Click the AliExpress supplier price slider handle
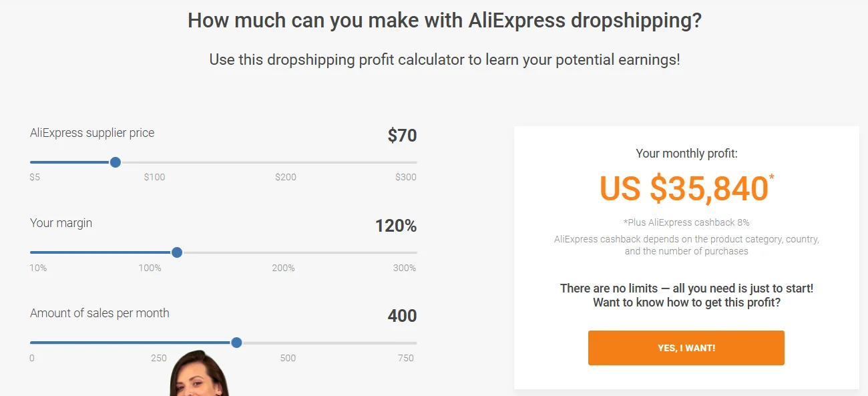The image size is (868, 396). pos(115,162)
